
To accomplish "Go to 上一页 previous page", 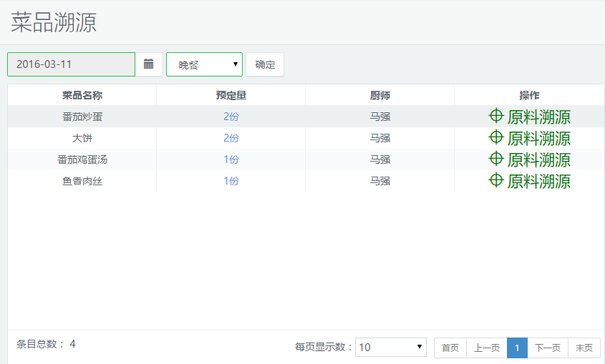I will click(x=487, y=348).
